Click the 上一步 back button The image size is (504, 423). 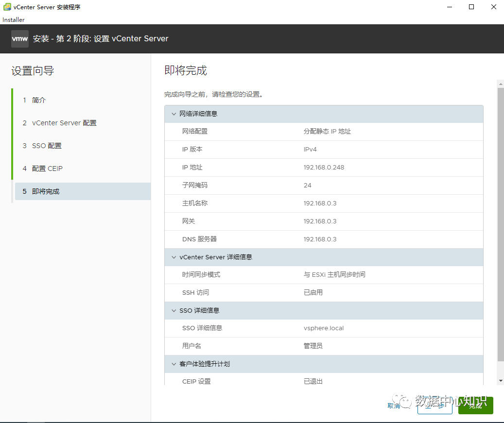[x=435, y=406]
